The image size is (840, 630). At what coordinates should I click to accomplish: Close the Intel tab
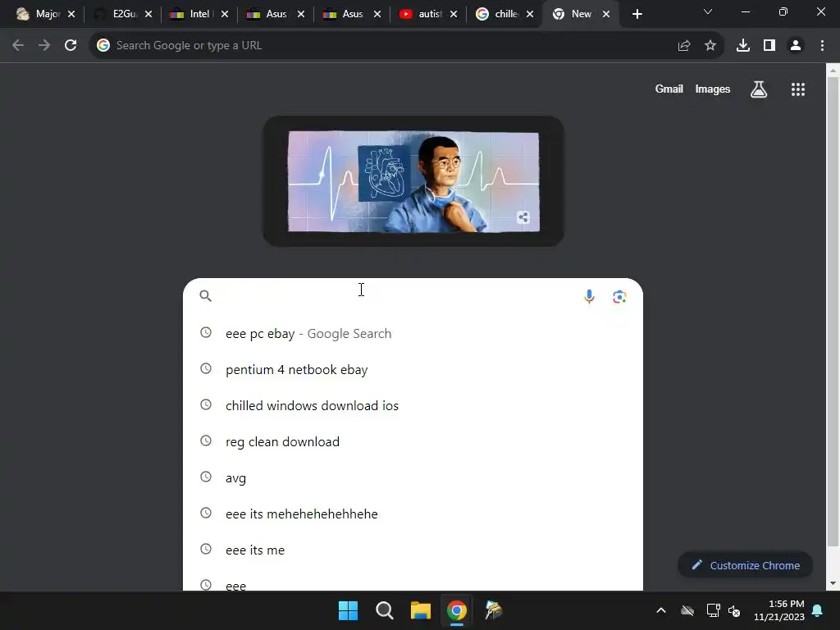[x=225, y=15]
